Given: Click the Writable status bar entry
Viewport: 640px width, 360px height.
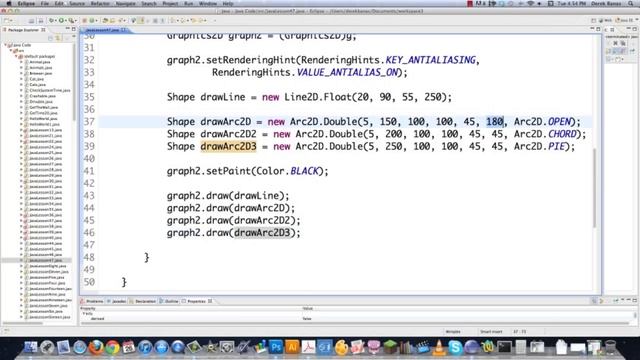Looking at the screenshot, I should (453, 332).
